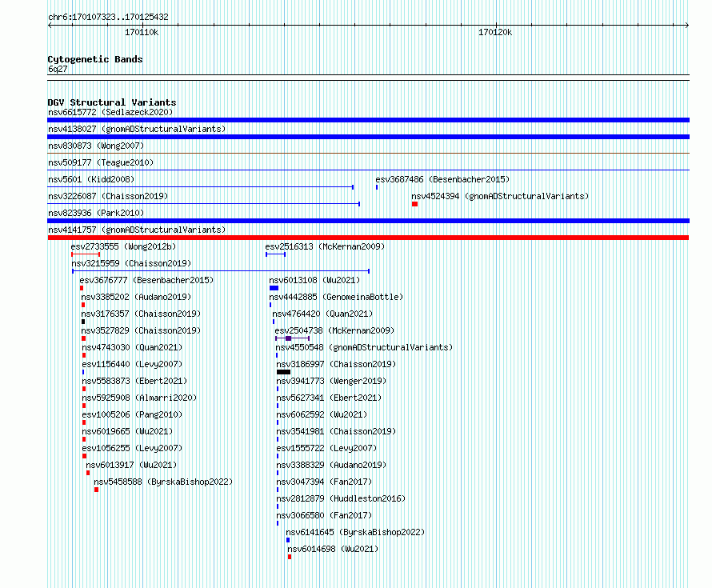Select nsv3941773 (Wenger2019) variant

(x=331, y=381)
